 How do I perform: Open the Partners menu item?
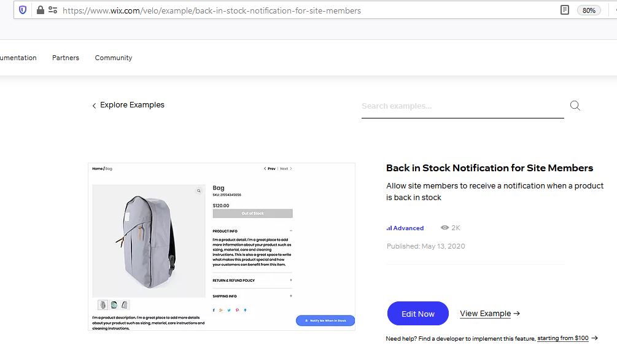[x=66, y=58]
